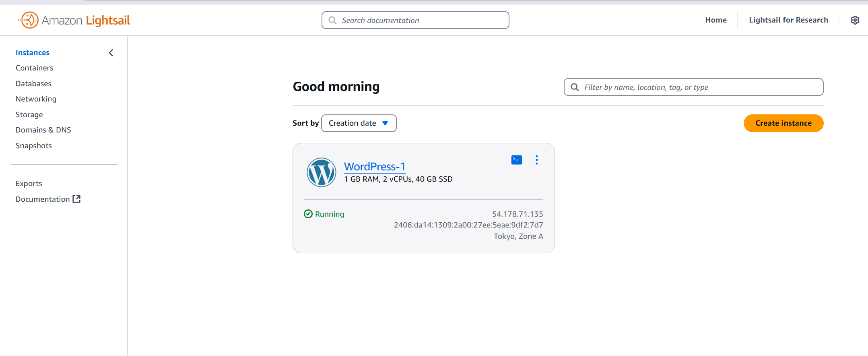The width and height of the screenshot is (868, 356).
Task: Go to Domains & DNS
Action: (x=43, y=130)
